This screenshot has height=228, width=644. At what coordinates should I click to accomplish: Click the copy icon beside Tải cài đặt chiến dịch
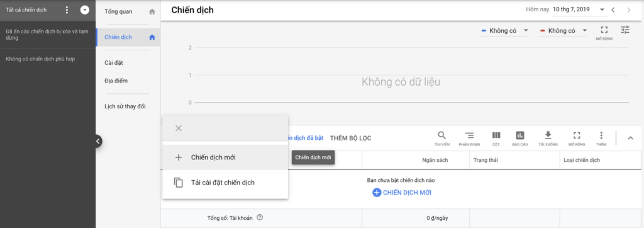point(178,182)
